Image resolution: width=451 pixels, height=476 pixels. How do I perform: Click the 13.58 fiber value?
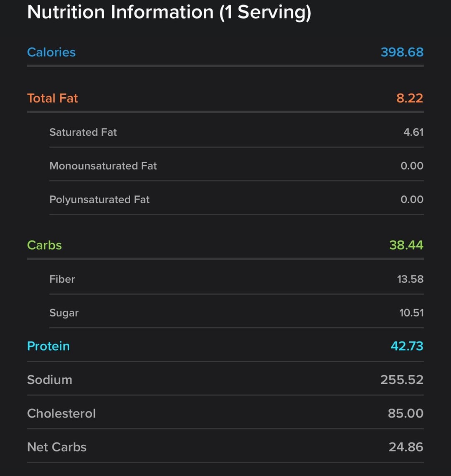point(410,279)
